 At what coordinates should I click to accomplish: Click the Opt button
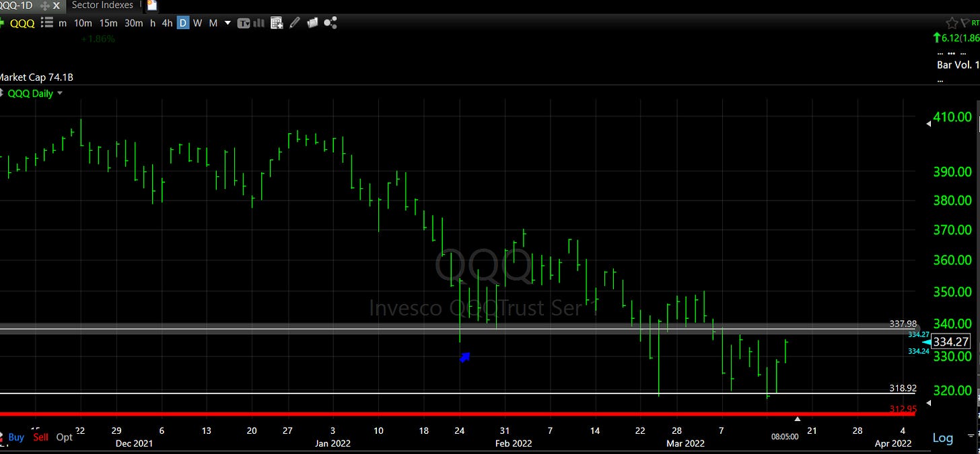(64, 437)
